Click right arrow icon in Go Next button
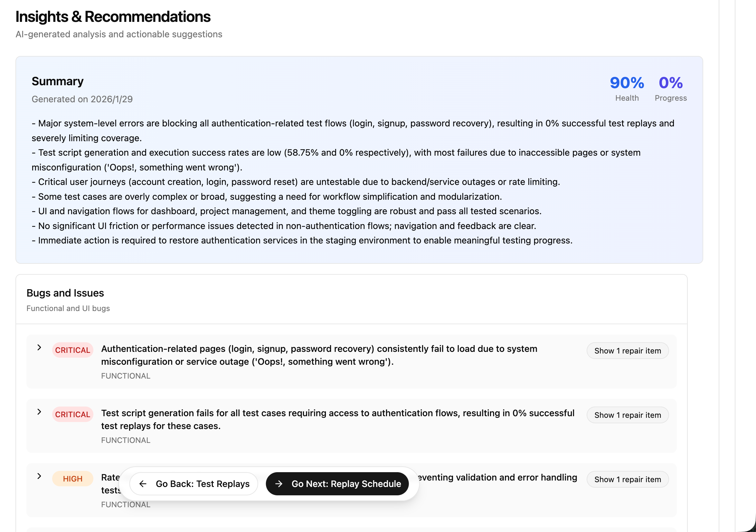The width and height of the screenshot is (756, 532). (279, 484)
